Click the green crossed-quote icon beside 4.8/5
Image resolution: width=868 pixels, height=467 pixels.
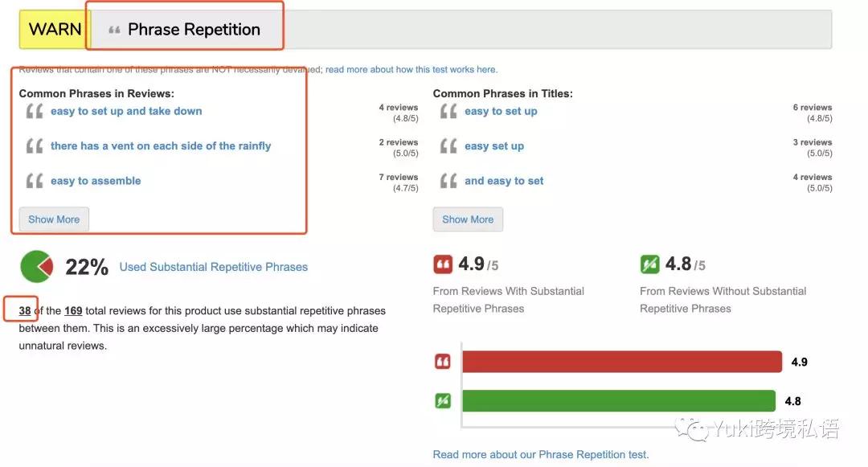(649, 264)
